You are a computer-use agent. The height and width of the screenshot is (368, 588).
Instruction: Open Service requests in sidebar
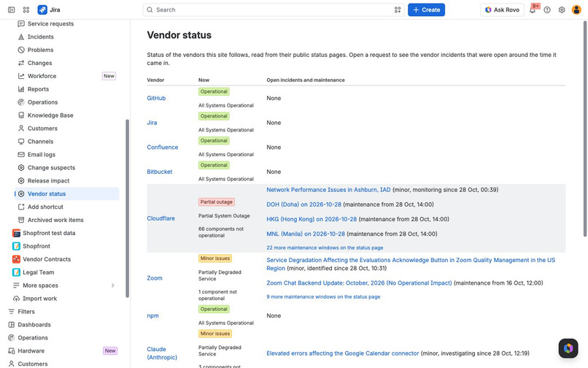pyautogui.click(x=66, y=23)
